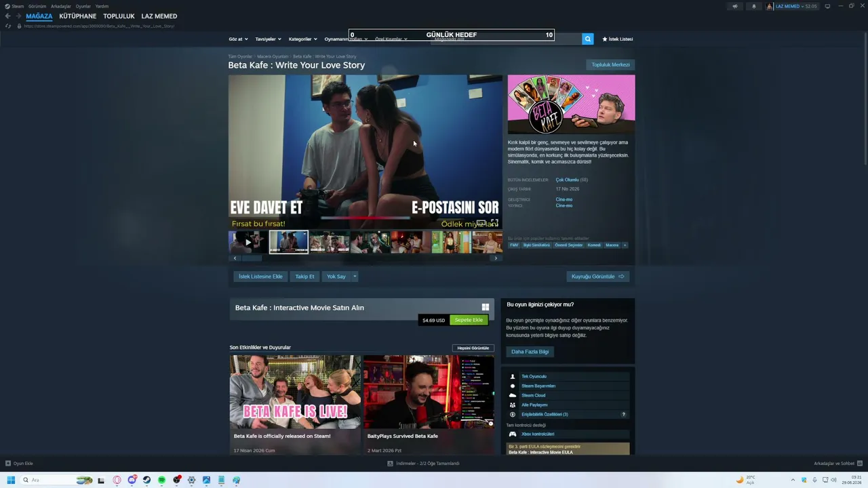
Task: Click the Takip Et button
Action: point(304,277)
